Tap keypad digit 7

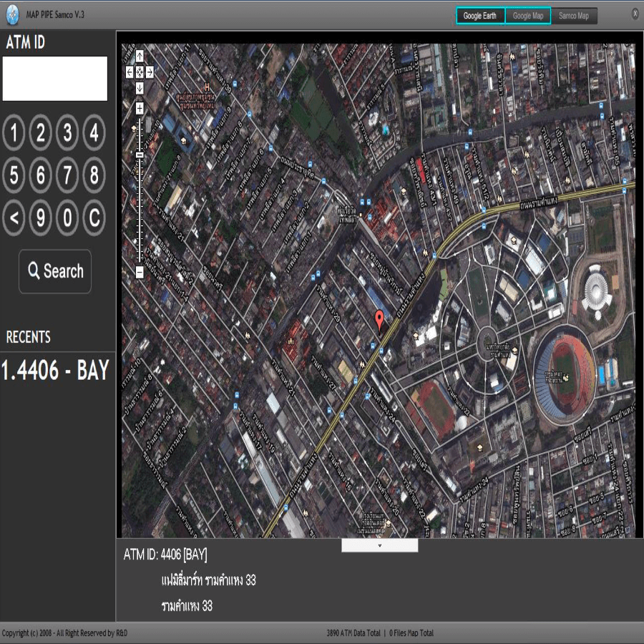67,175
